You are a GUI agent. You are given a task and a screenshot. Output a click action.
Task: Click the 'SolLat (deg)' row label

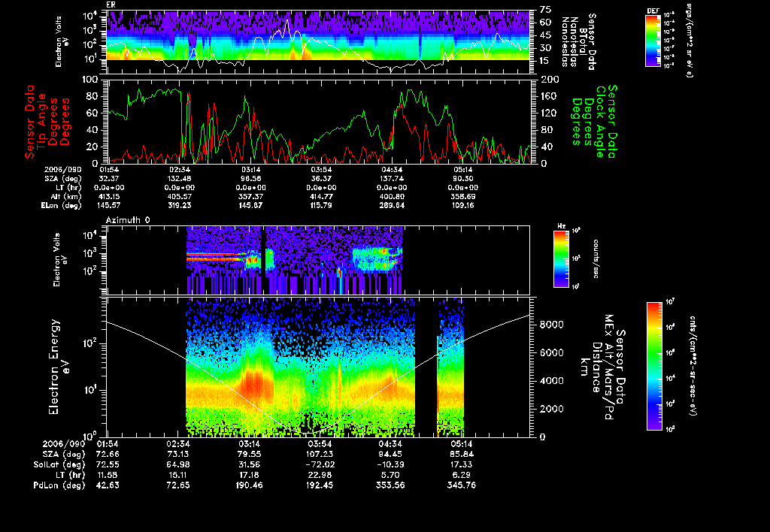tap(59, 465)
